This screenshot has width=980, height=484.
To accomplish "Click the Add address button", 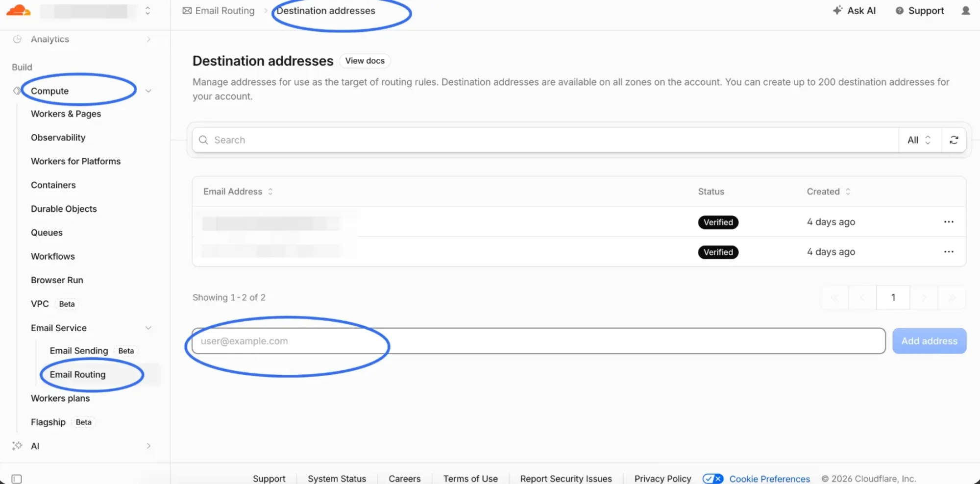I will [x=929, y=341].
